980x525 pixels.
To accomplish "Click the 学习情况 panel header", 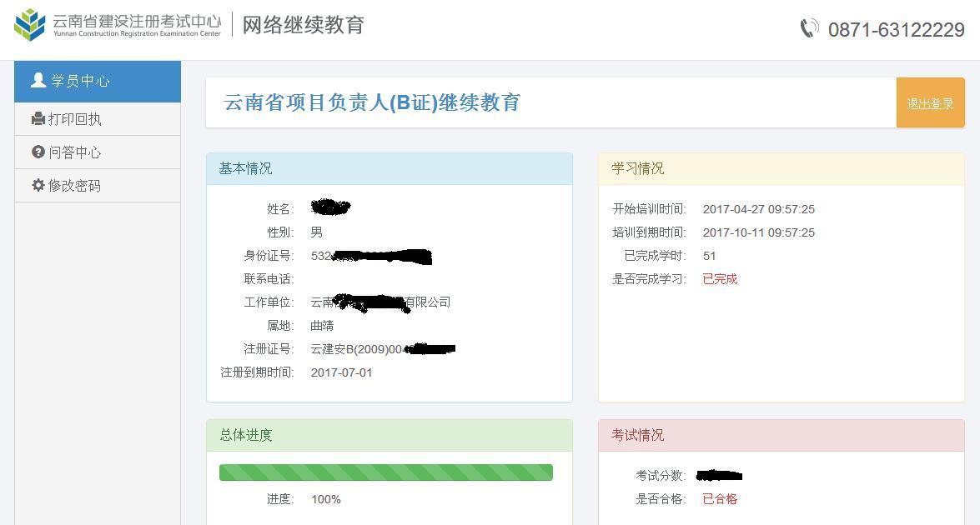I will point(781,168).
